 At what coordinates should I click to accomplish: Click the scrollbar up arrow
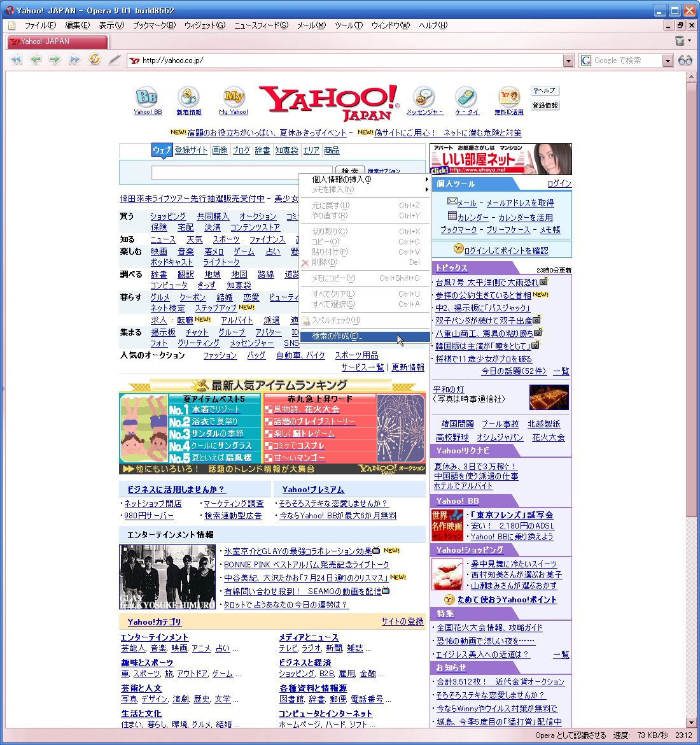coord(691,76)
